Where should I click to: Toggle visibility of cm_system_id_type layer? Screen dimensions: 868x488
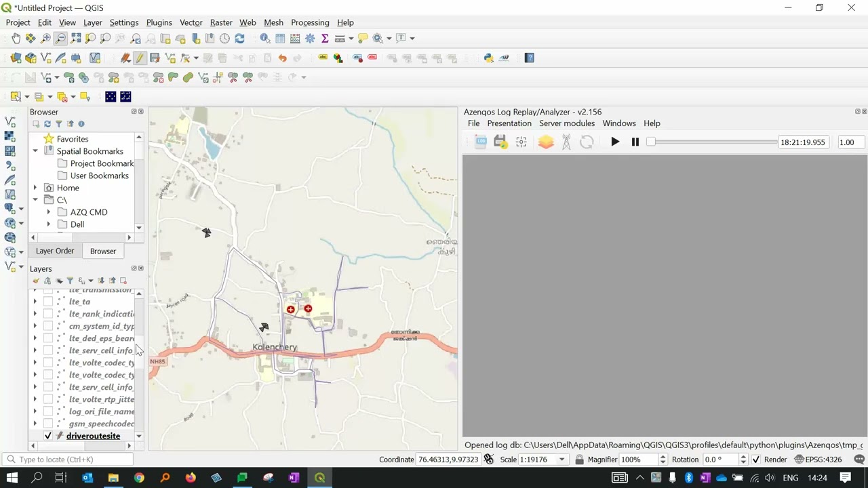48,326
